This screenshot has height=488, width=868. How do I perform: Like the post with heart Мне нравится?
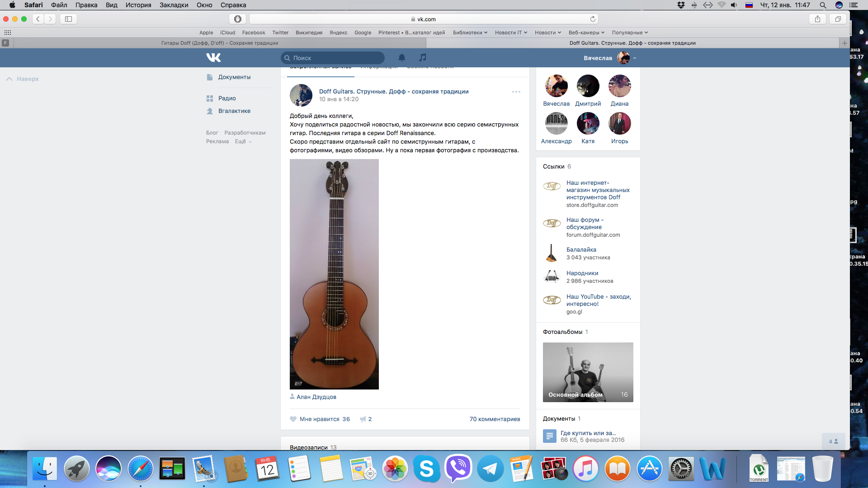[293, 419]
